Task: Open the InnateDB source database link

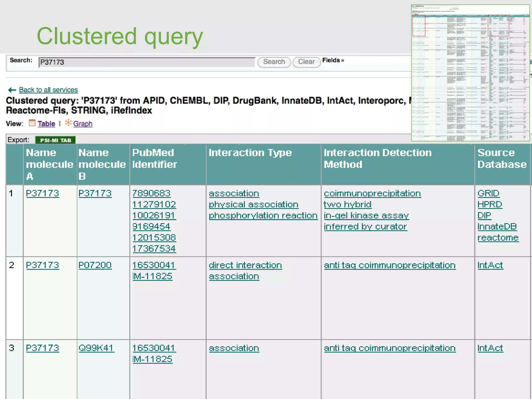Action: click(497, 227)
